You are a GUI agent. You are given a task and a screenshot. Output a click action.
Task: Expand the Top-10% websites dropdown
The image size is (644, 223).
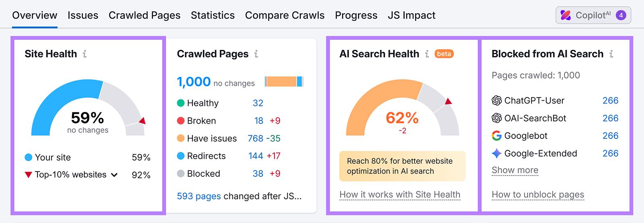[114, 175]
